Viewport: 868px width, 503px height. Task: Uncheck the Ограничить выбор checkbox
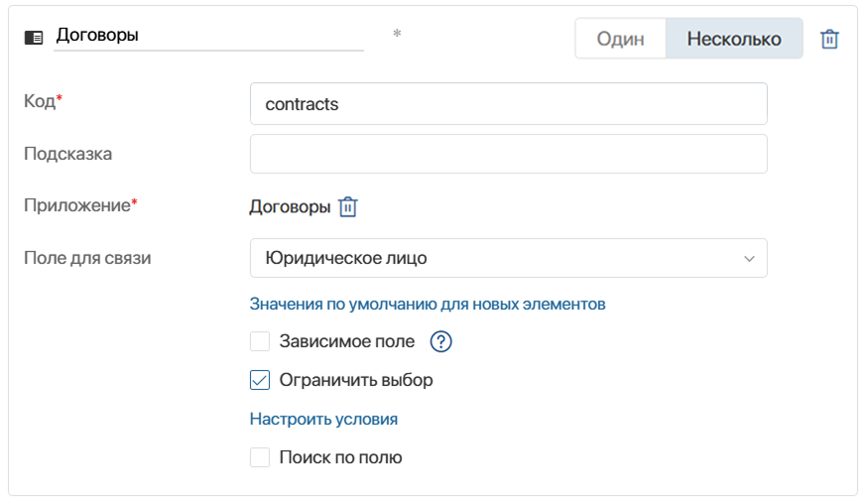pos(260,380)
